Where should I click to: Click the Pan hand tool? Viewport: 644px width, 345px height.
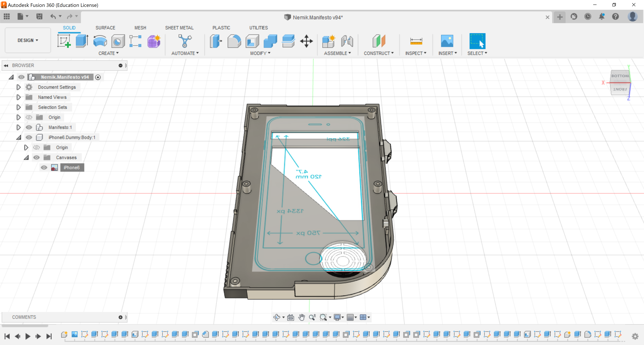[x=302, y=317]
